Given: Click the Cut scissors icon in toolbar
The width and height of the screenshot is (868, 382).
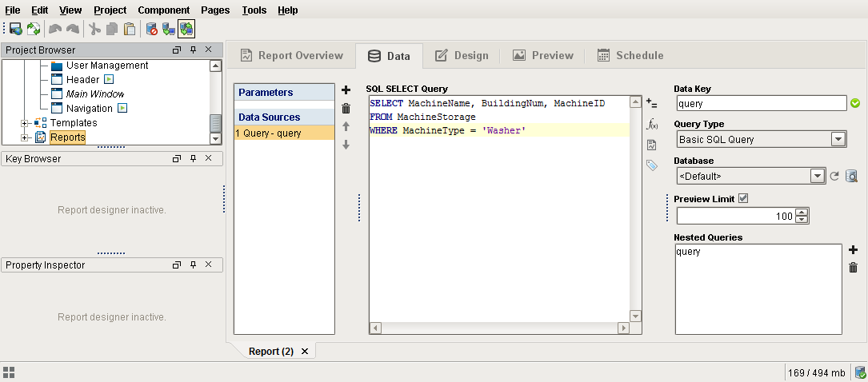Looking at the screenshot, I should [x=95, y=29].
